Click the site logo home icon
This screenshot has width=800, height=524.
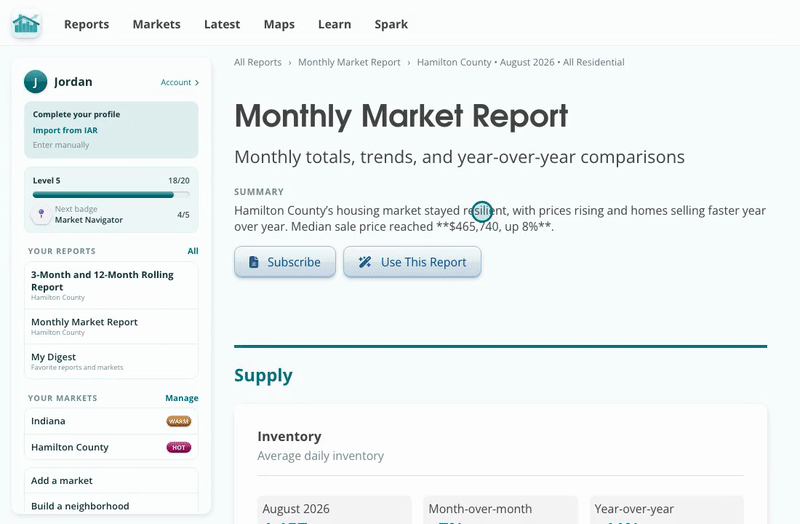coord(26,24)
